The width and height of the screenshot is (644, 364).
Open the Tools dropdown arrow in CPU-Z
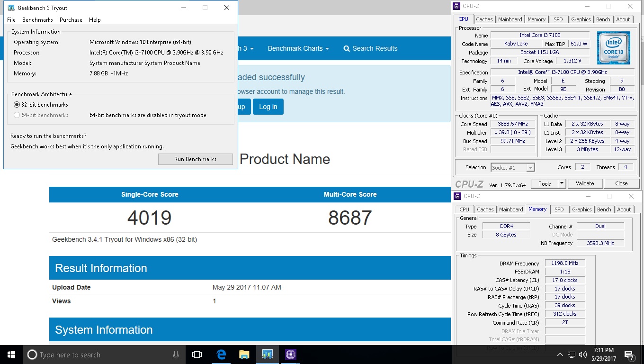coord(562,183)
